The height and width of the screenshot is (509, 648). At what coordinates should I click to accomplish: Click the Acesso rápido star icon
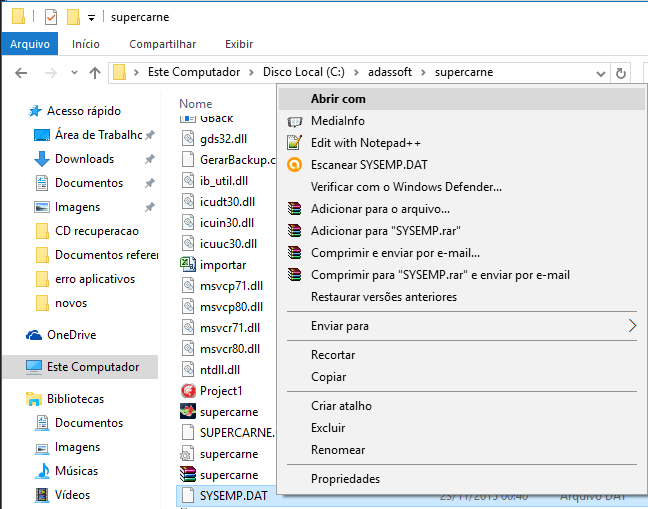tap(35, 111)
